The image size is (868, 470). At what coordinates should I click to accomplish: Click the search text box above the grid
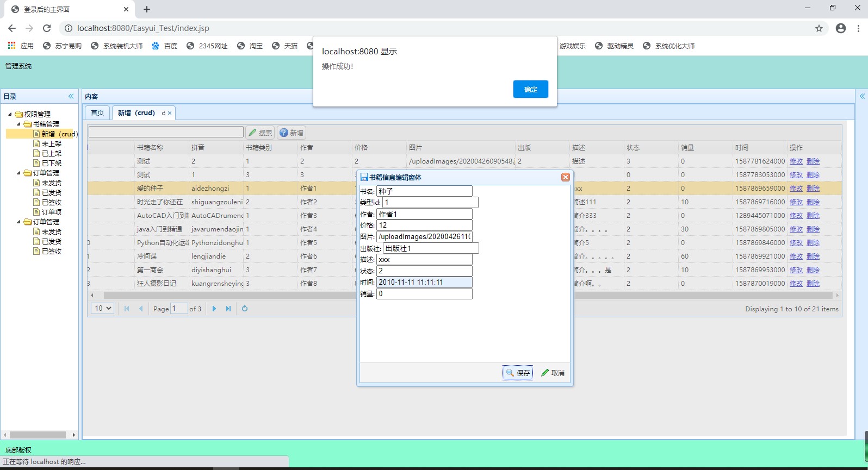tap(166, 132)
